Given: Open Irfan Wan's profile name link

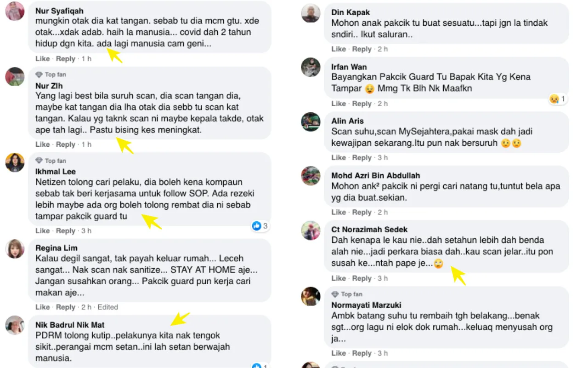Looking at the screenshot, I should 349,67.
